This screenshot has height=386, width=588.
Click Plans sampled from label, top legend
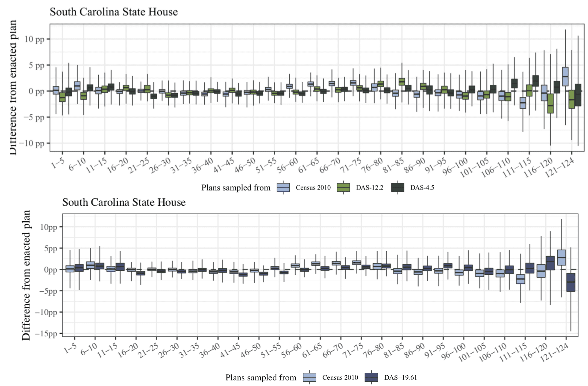(x=236, y=187)
